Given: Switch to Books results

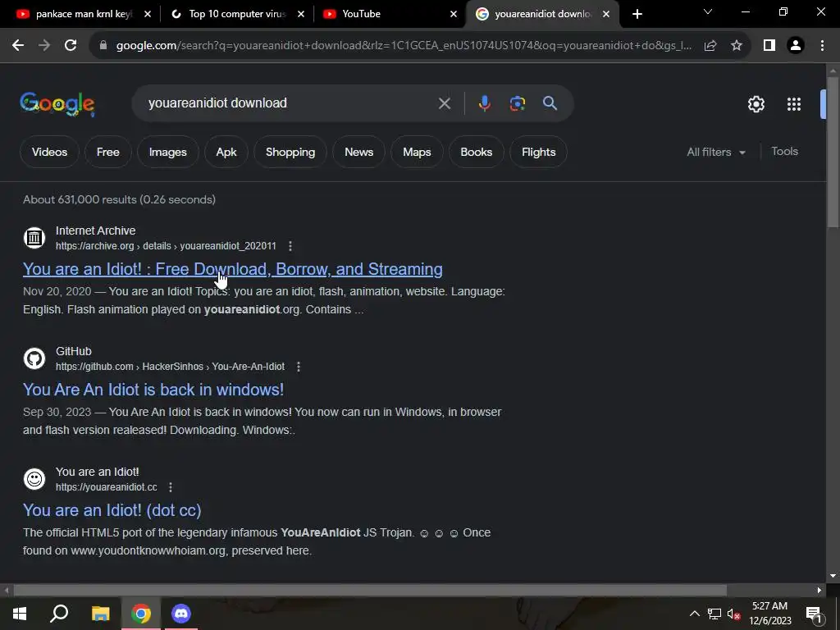Looking at the screenshot, I should (477, 152).
